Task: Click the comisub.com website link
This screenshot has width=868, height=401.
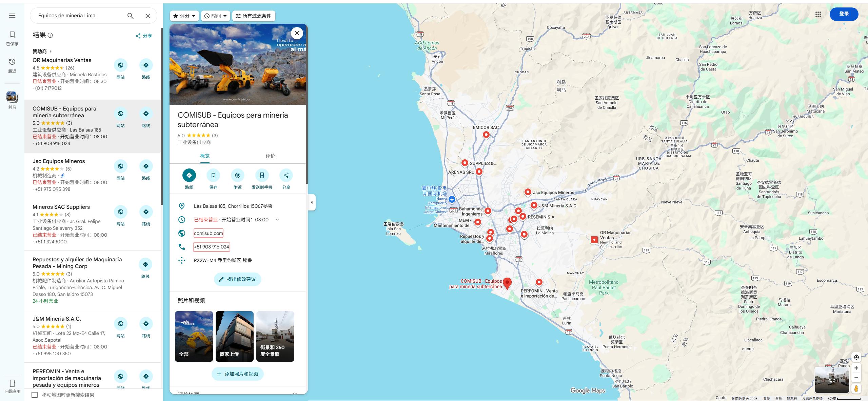Action: [x=209, y=233]
